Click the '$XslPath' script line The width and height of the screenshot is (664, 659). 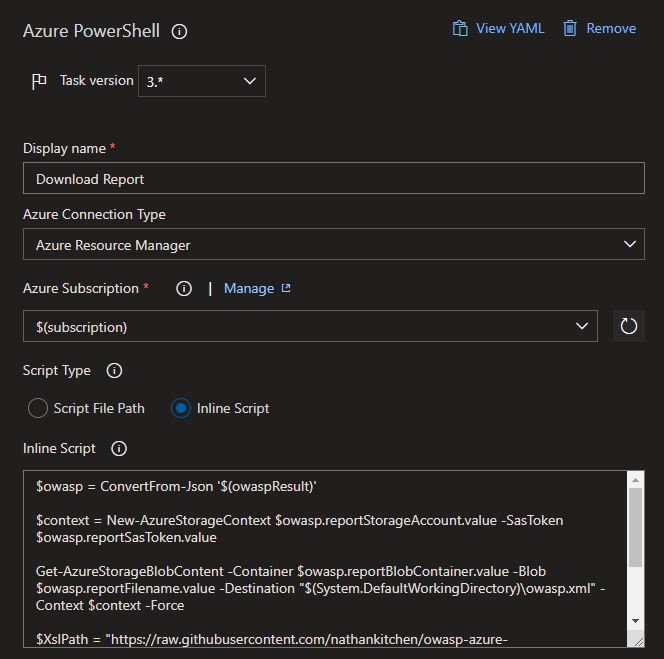272,639
